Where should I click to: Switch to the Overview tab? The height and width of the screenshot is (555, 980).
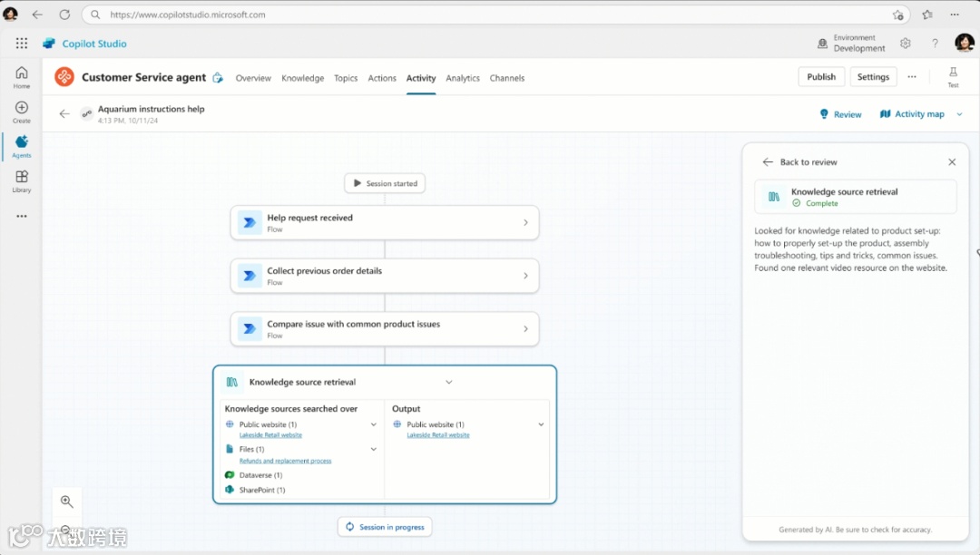pos(253,78)
